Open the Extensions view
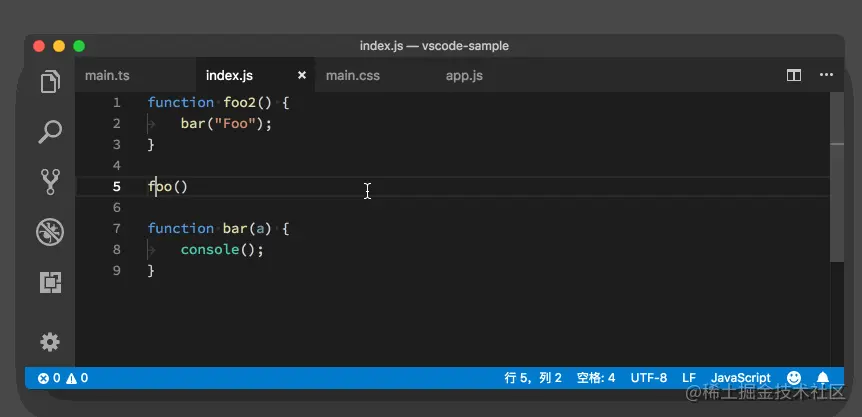 click(50, 282)
